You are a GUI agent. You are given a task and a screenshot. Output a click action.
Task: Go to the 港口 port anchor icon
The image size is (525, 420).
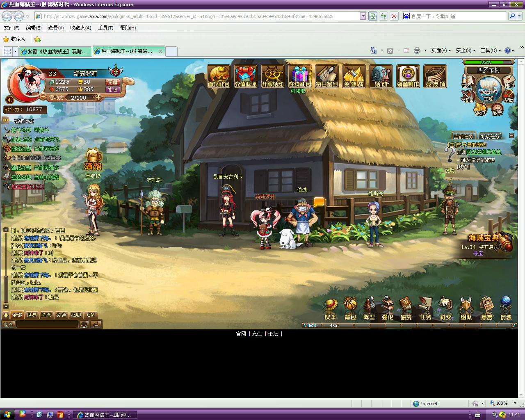coord(468,97)
